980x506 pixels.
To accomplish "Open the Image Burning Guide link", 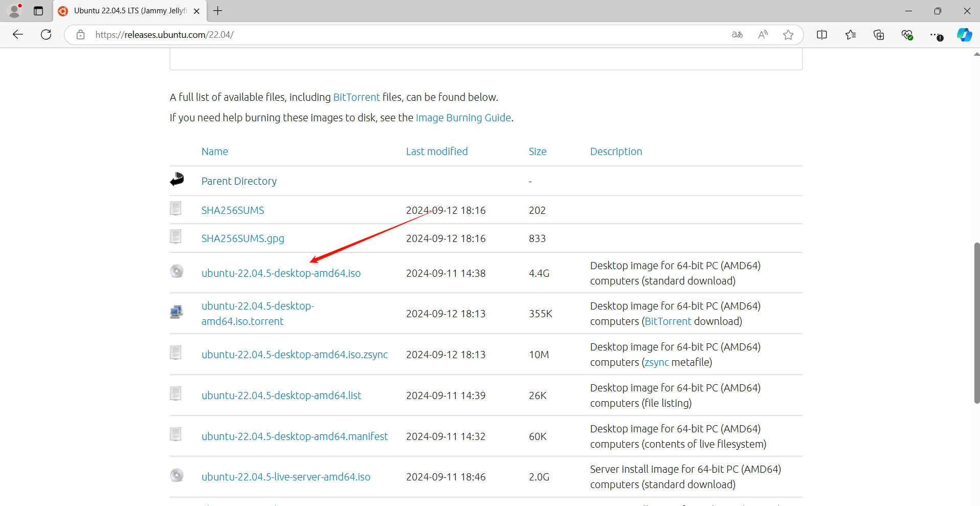I will click(x=463, y=118).
